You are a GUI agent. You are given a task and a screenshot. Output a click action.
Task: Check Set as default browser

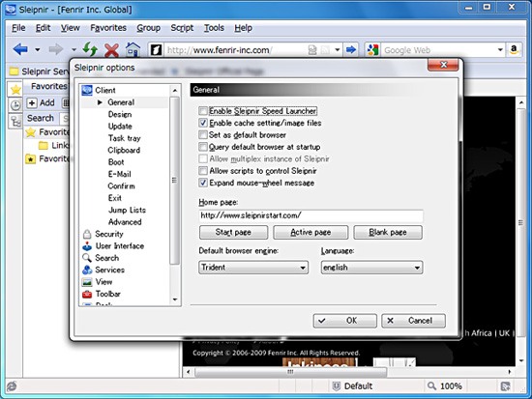(203, 135)
